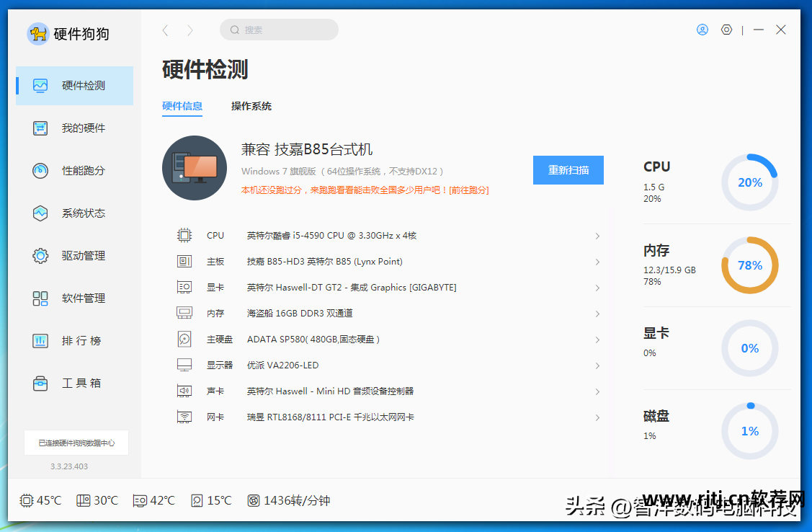Expand the 显卡 Haswell-DT GT2 row chevron
The image size is (812, 532).
[597, 288]
